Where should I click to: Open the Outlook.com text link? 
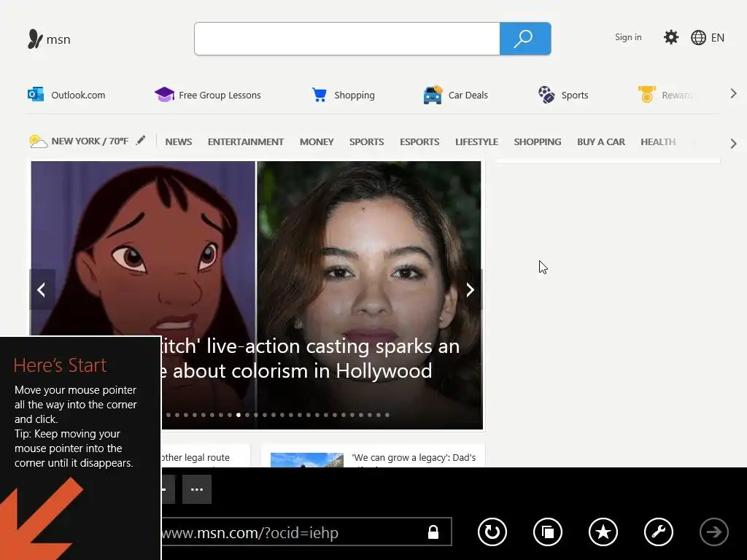click(x=78, y=96)
